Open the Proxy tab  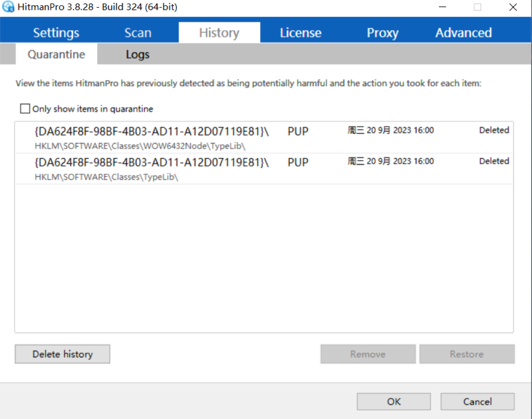pyautogui.click(x=382, y=33)
